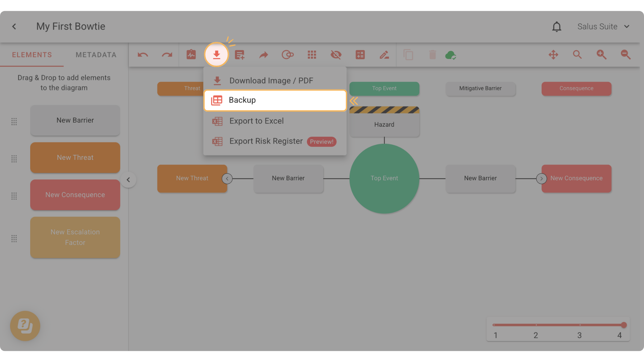The width and height of the screenshot is (644, 362).
Task: Collapse the left elements sidebar
Action: (x=128, y=180)
